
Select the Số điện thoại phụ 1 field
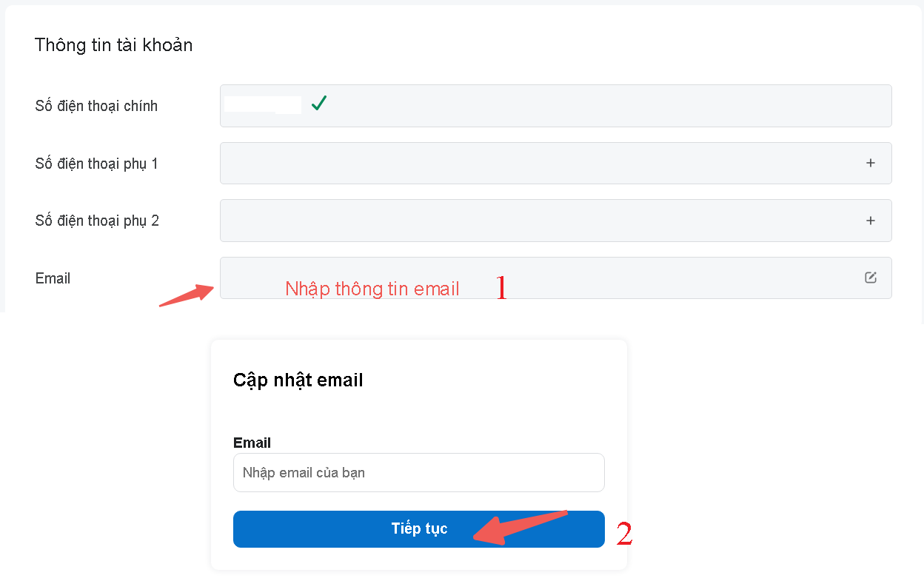coord(540,163)
